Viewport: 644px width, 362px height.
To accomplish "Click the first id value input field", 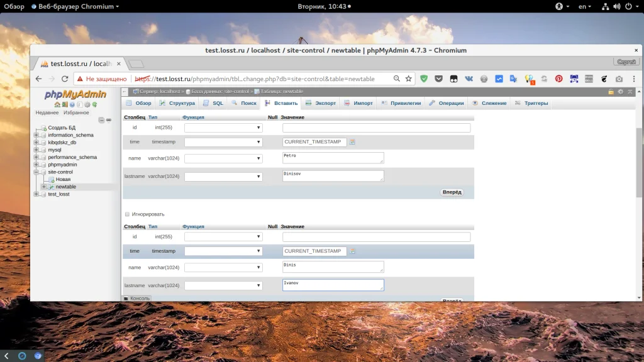I will coord(376,128).
